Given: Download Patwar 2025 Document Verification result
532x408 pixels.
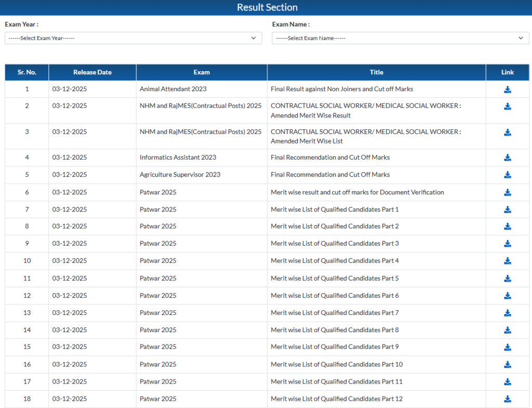Looking at the screenshot, I should pos(508,192).
